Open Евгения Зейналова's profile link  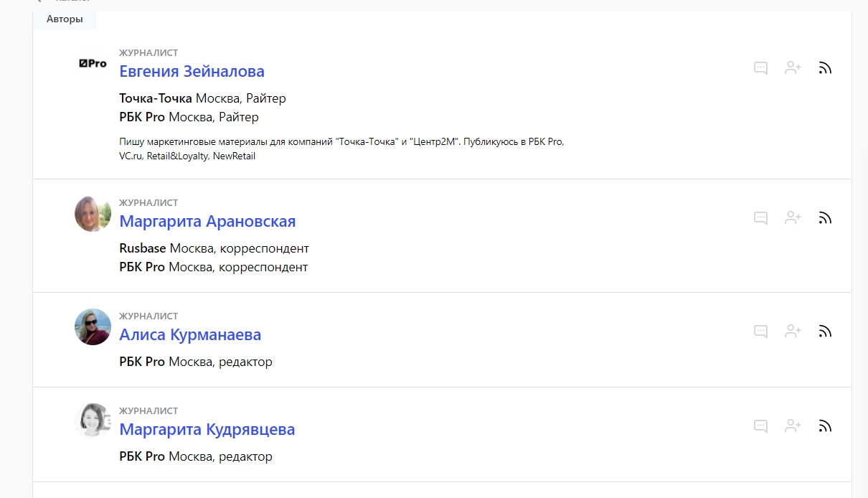[192, 72]
